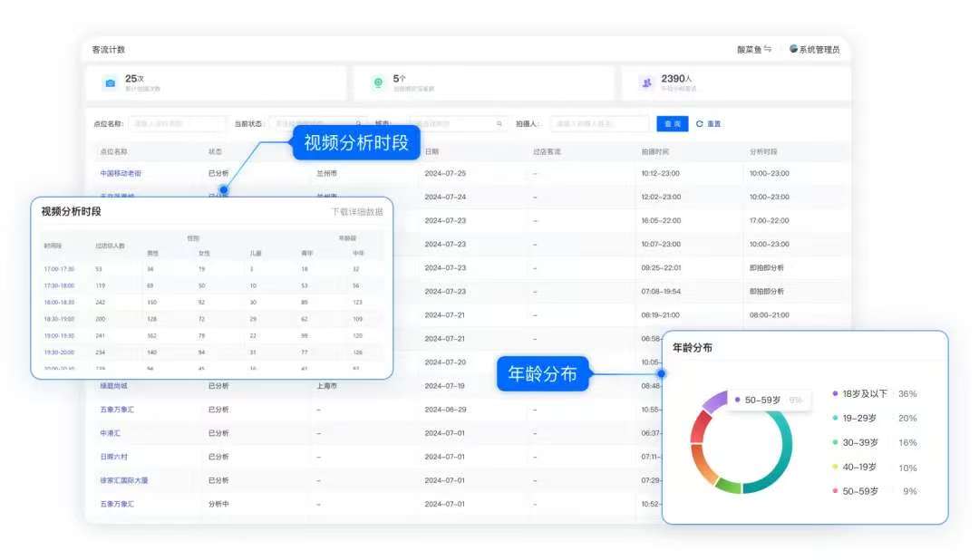979x560 pixels.
Task: Click the 点位名称 column header
Action: coord(113,151)
